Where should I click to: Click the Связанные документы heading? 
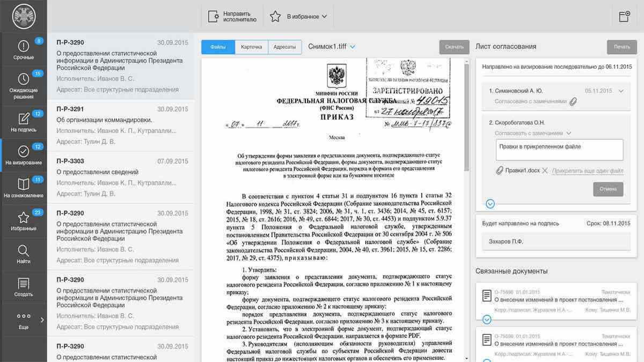click(511, 271)
